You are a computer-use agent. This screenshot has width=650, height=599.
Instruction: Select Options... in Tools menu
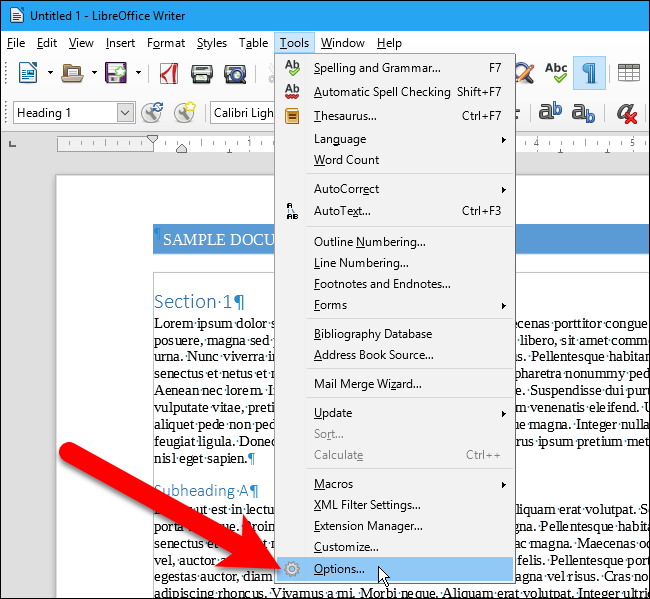point(339,570)
